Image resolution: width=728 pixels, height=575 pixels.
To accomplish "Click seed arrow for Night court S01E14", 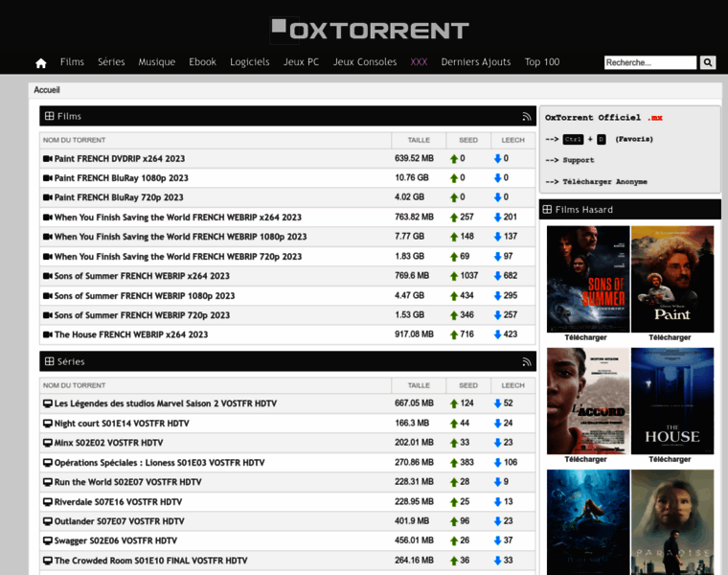I will pos(454,424).
